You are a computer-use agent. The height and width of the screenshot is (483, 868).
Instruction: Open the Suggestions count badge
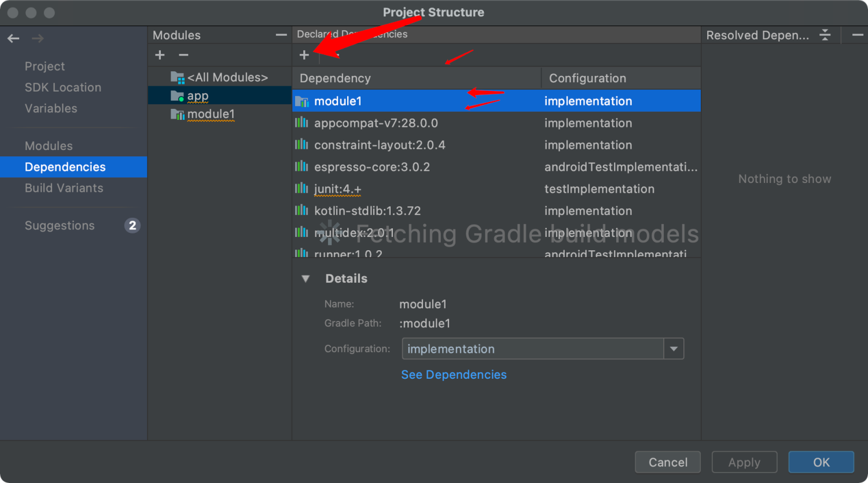[133, 225]
